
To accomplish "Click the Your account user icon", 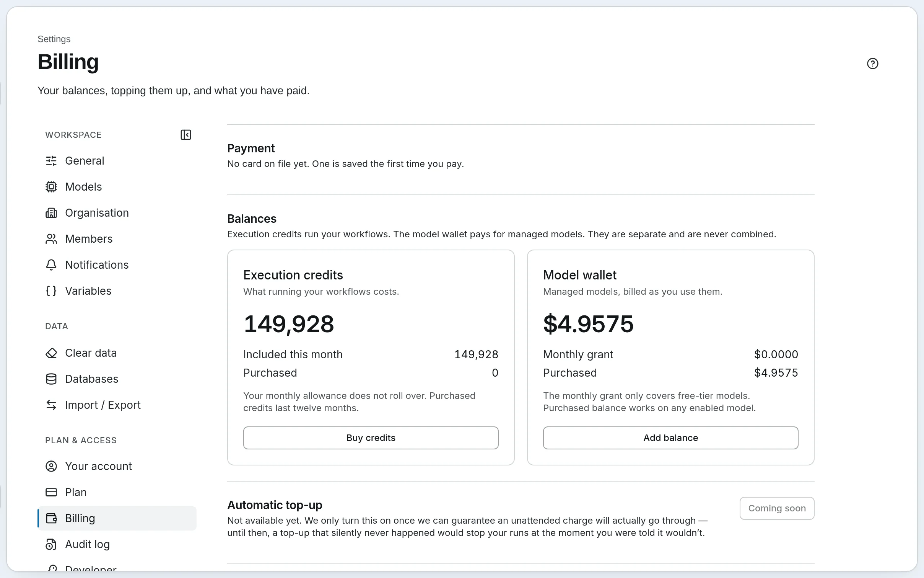I will 51,466.
